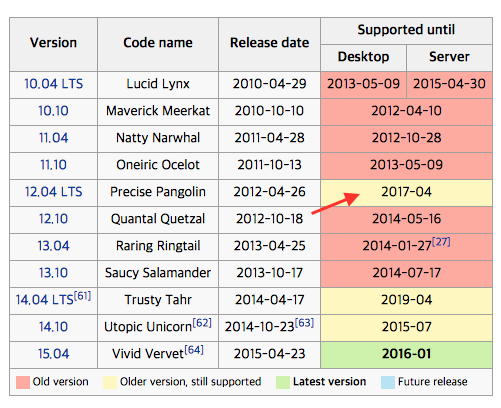Open the 11.04 version link

[53, 138]
